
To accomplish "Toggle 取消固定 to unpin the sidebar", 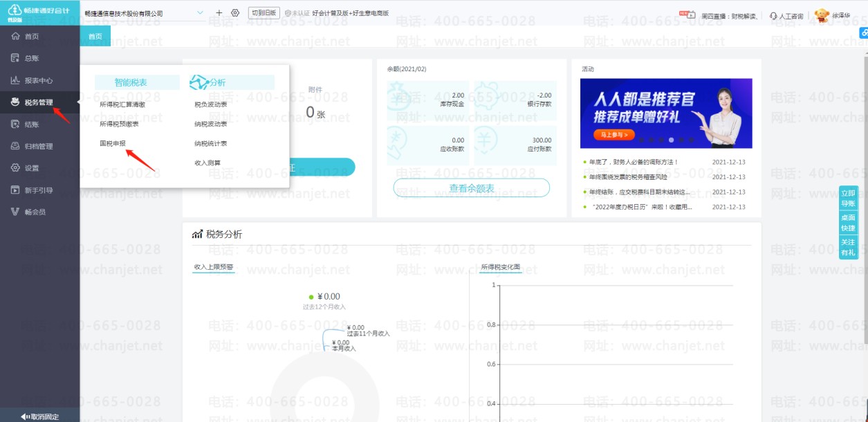I will tap(39, 416).
